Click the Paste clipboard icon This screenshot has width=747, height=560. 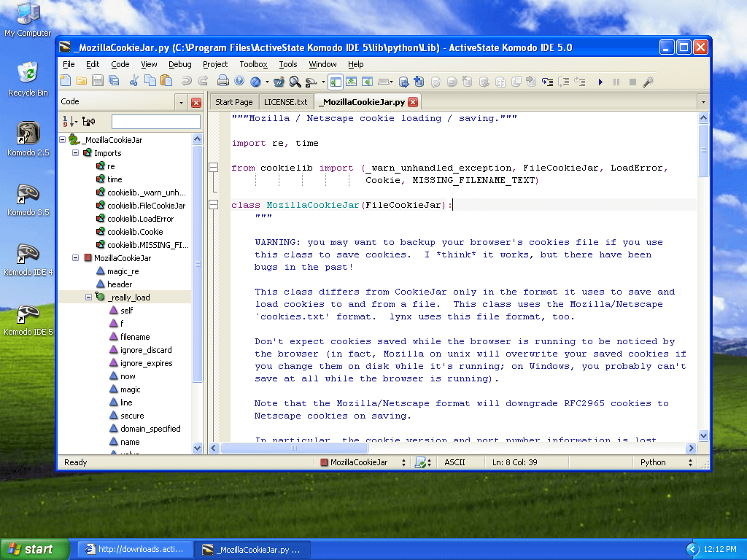click(166, 82)
